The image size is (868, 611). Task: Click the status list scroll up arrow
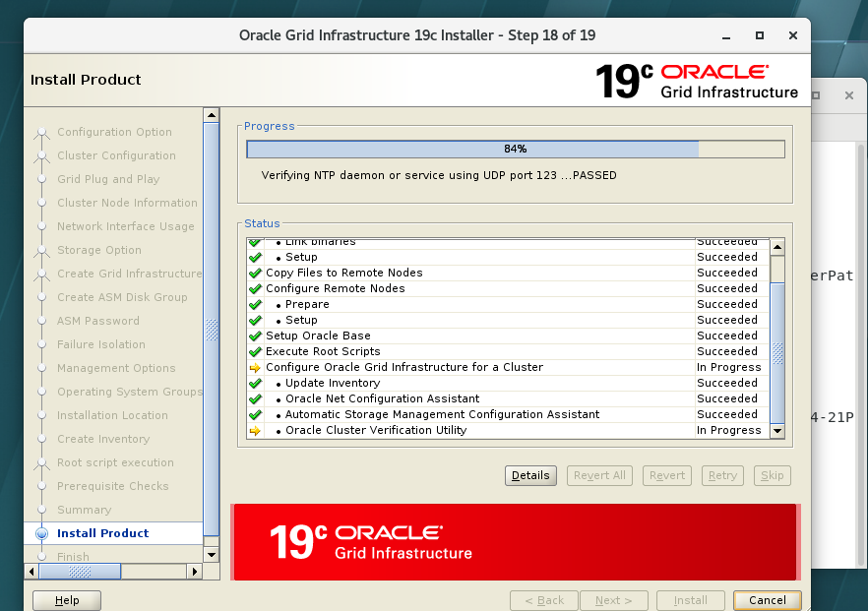777,247
